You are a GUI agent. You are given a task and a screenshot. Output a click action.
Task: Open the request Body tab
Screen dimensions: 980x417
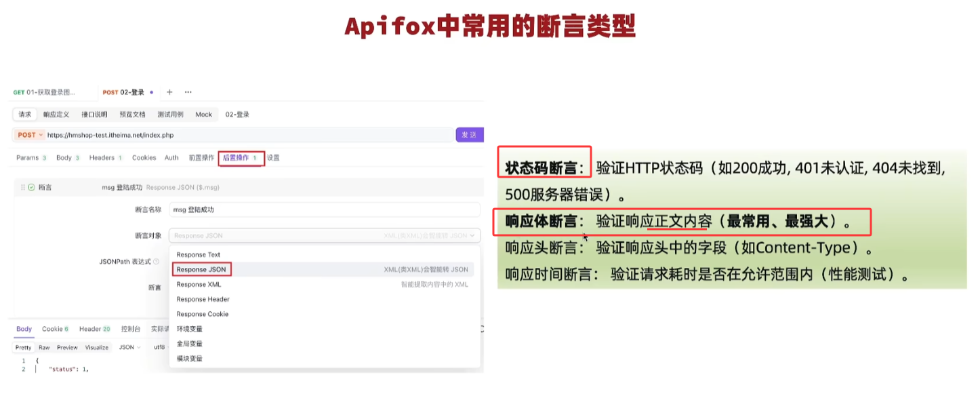point(68,158)
